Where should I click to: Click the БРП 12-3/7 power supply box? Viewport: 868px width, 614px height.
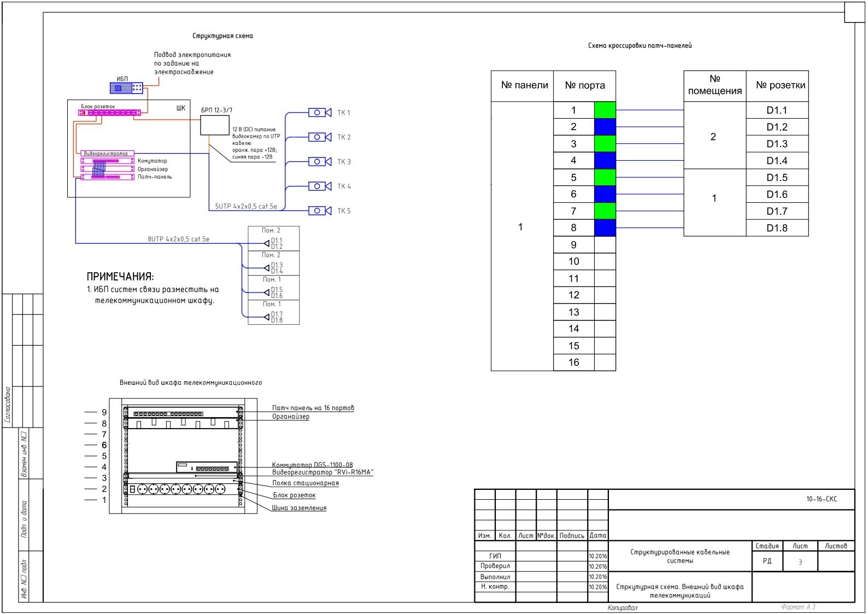click(x=215, y=125)
